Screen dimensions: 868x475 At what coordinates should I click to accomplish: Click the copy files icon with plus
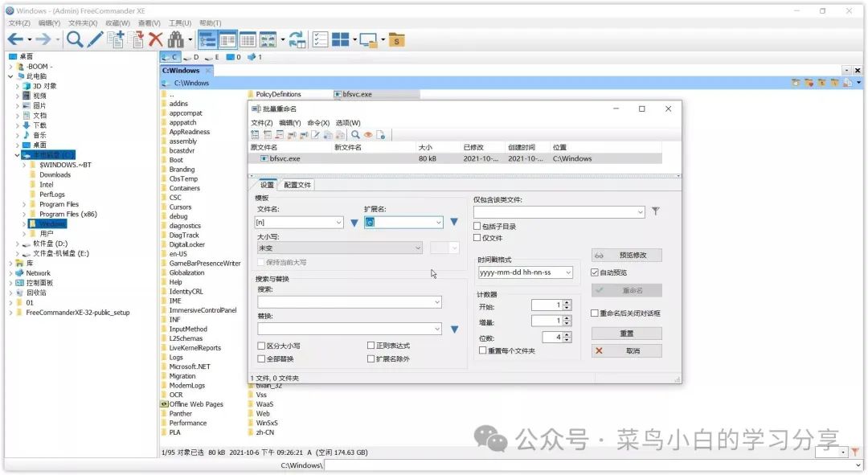pos(116,39)
